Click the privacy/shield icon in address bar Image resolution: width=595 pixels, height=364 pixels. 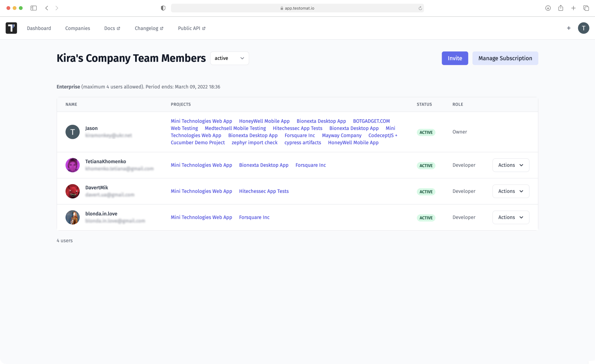163,8
